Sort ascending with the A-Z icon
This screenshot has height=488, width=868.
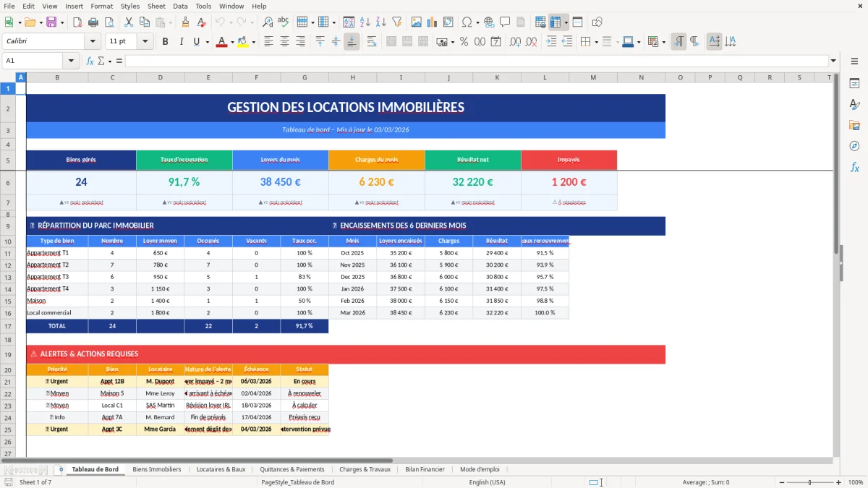(362, 22)
